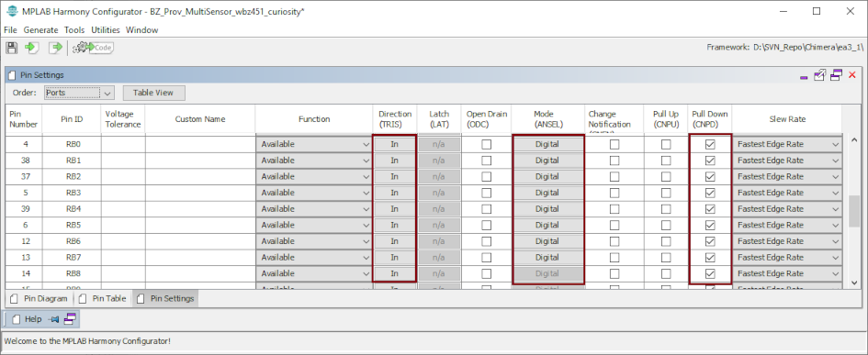The width and height of the screenshot is (868, 355).
Task: Enable Open Drain checkbox for RB3
Action: point(486,193)
